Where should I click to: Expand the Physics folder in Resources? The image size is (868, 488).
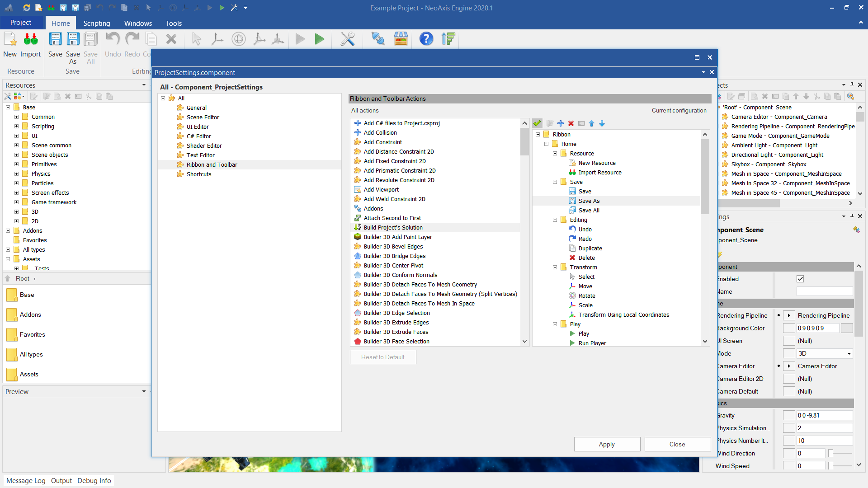pyautogui.click(x=16, y=174)
